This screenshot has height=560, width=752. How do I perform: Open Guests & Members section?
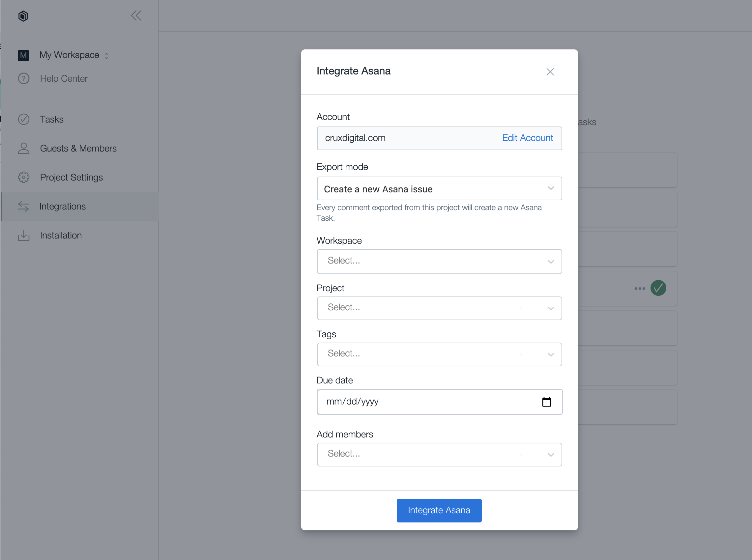tap(78, 149)
